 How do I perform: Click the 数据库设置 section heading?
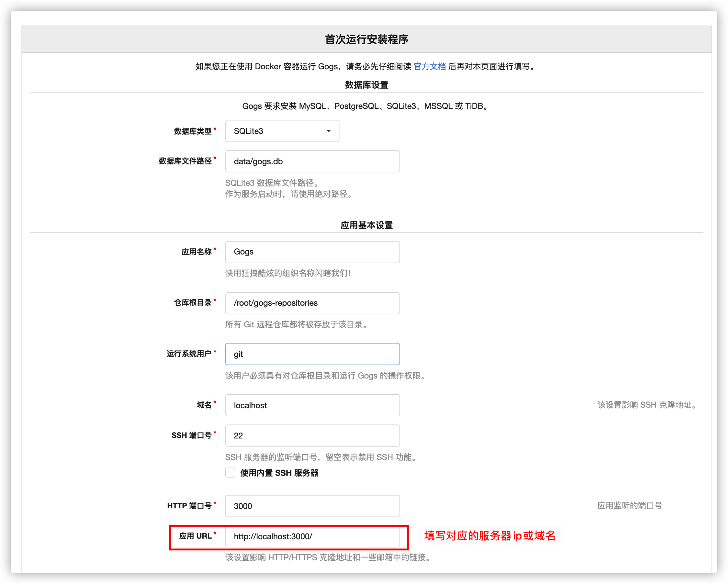(366, 85)
